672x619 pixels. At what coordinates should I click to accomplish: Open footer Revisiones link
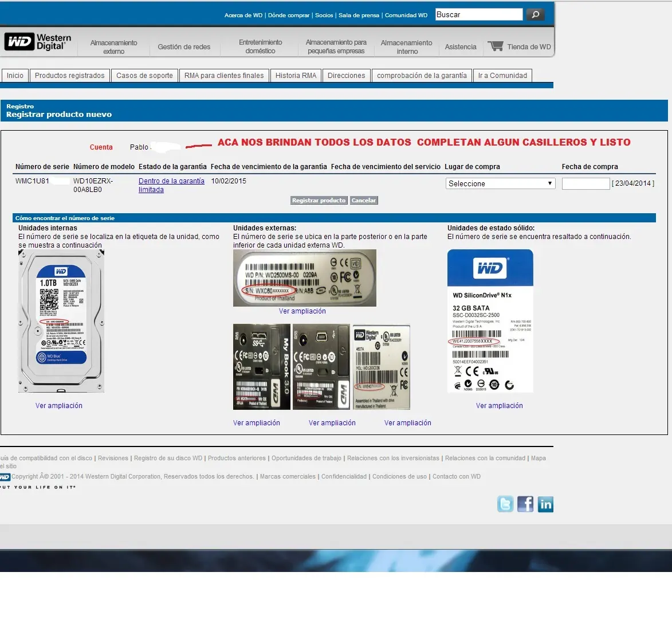tap(113, 459)
